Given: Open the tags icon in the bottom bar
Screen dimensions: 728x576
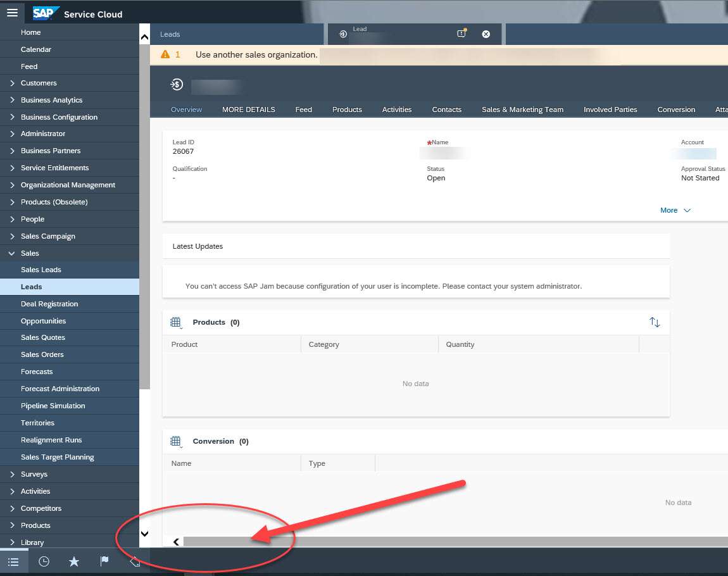Looking at the screenshot, I should (x=135, y=562).
